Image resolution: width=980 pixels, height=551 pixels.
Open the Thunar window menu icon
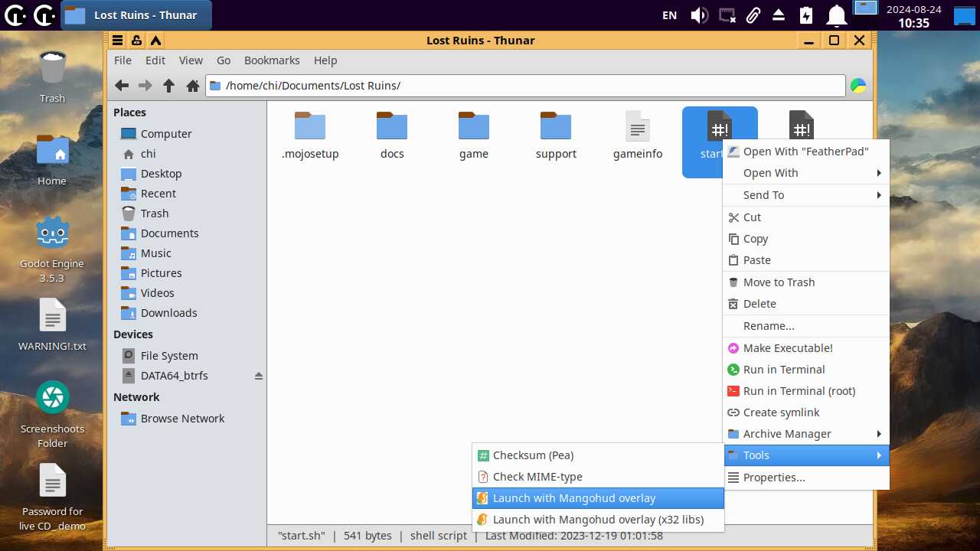click(117, 41)
